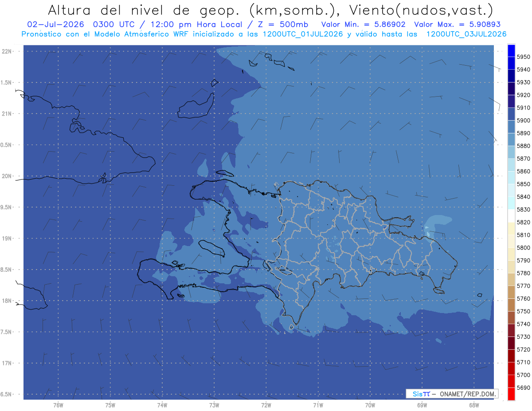Screen dimensions: 532x411
Task: Click the 'Valor Min. = 5.86902' readout
Action: [363, 24]
